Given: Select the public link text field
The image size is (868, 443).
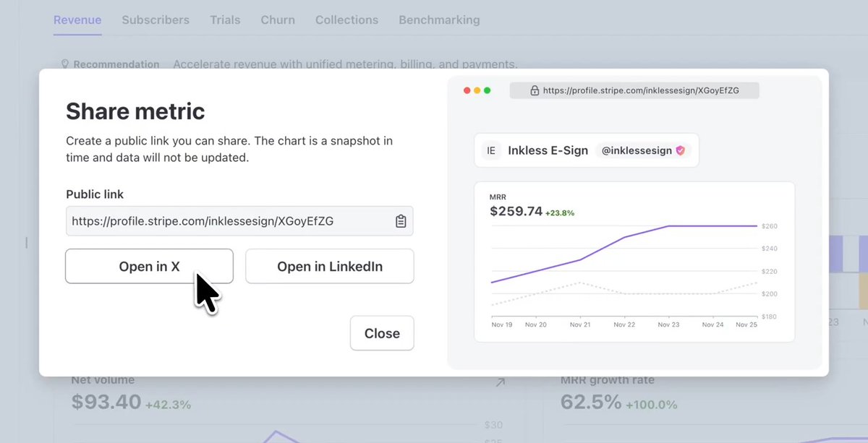Looking at the screenshot, I should pyautogui.click(x=228, y=221).
